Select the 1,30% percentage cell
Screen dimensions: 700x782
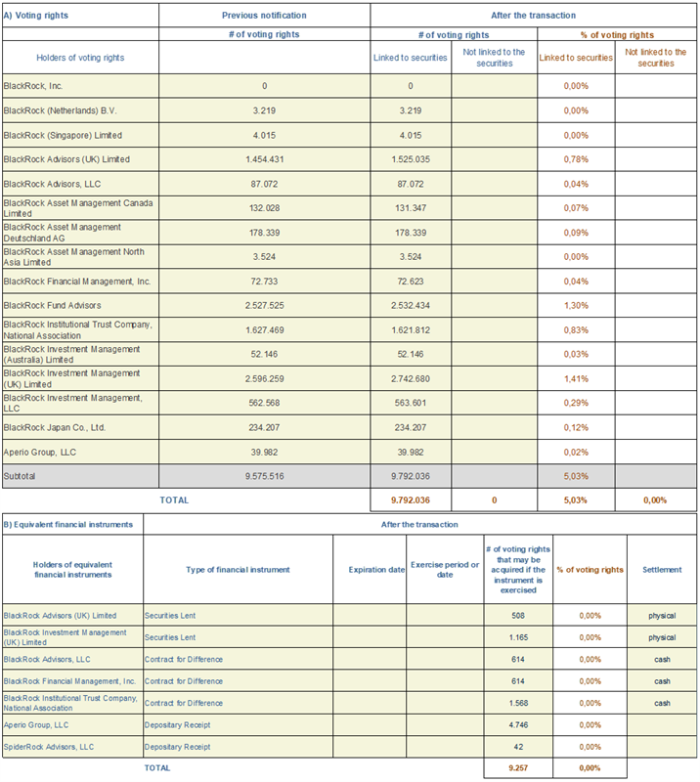(576, 305)
